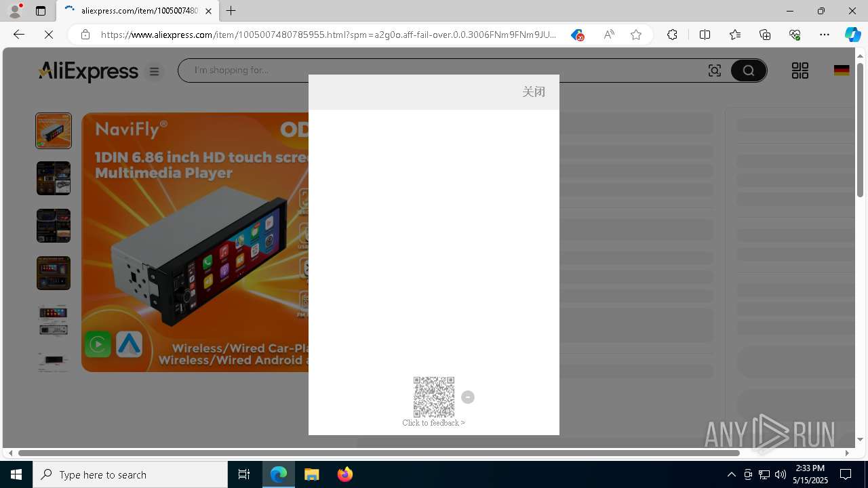
Task: Open the profile avatar icon
Action: [x=15, y=11]
